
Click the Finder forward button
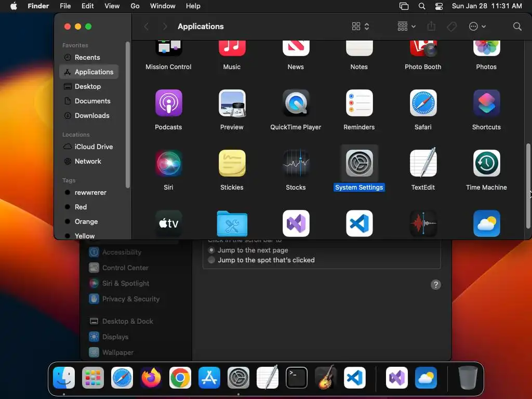[165, 26]
